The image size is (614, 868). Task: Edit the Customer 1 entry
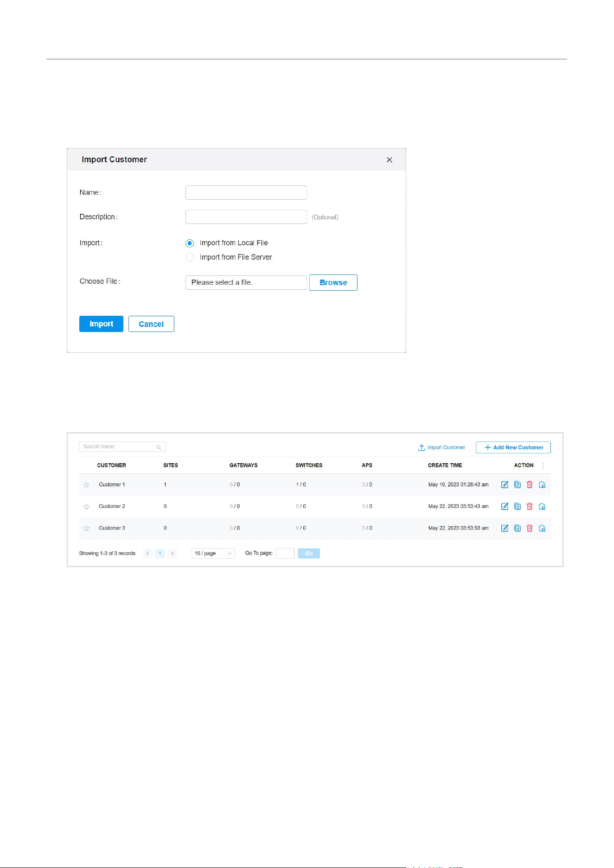coord(505,485)
